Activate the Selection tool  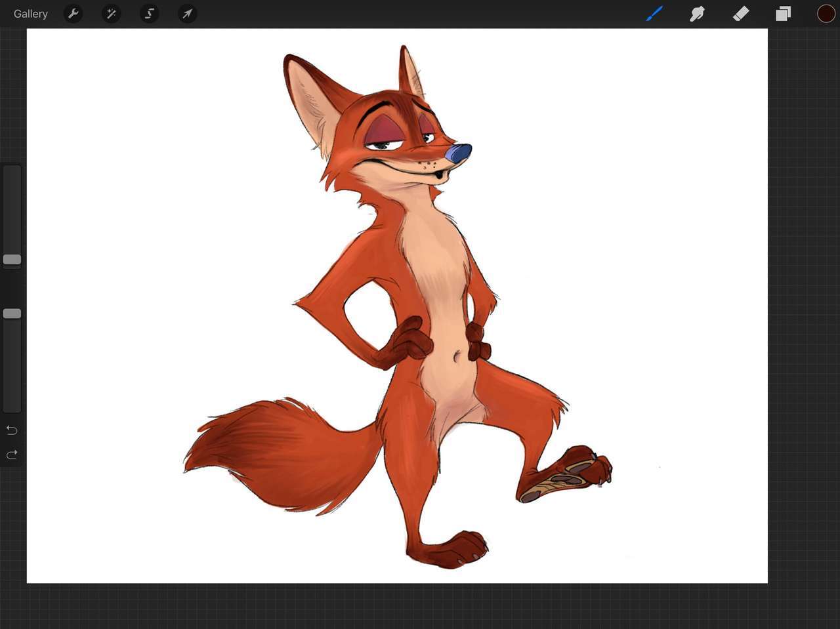tap(149, 14)
